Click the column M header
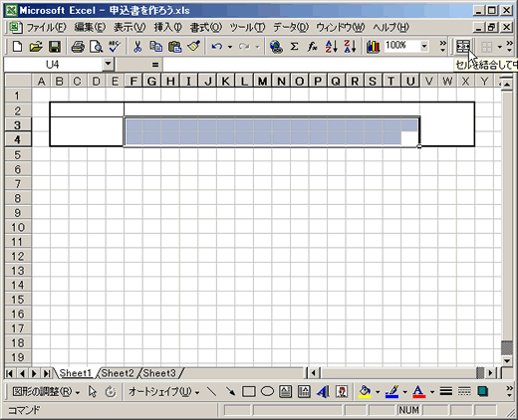The height and width of the screenshot is (420, 518). [262, 82]
